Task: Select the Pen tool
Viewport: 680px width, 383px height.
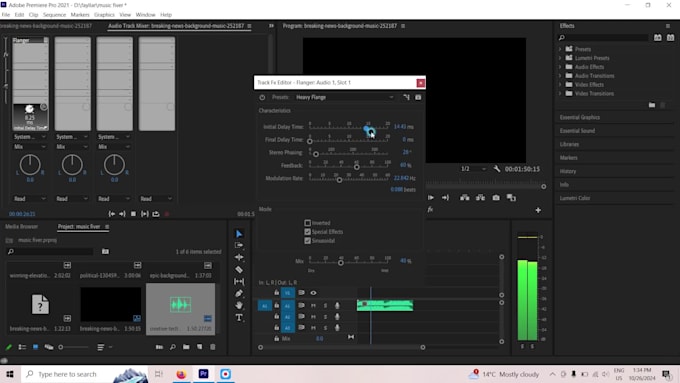Action: point(239,293)
